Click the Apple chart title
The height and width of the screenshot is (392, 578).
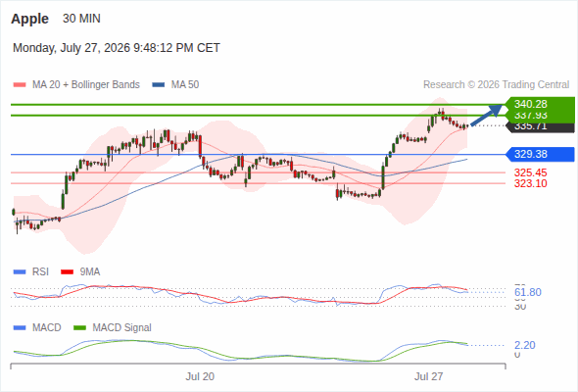(29, 19)
